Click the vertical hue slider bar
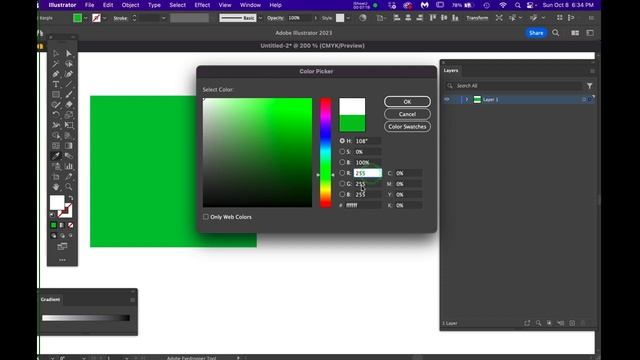This screenshot has height=360, width=640. coord(325,152)
